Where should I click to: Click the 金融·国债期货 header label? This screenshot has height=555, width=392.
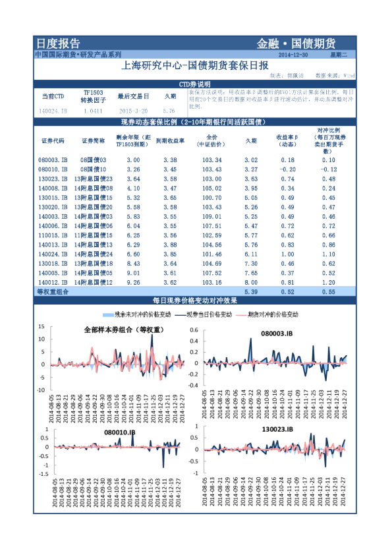coord(296,44)
